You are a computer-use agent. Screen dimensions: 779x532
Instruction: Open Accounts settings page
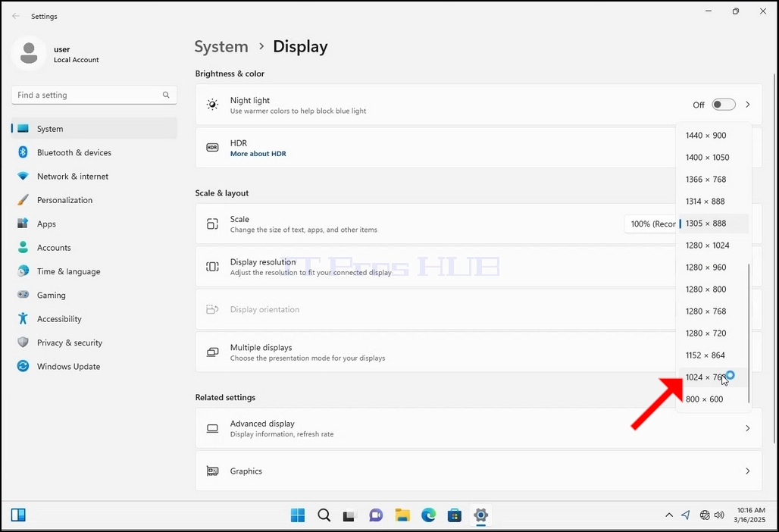(x=94, y=248)
